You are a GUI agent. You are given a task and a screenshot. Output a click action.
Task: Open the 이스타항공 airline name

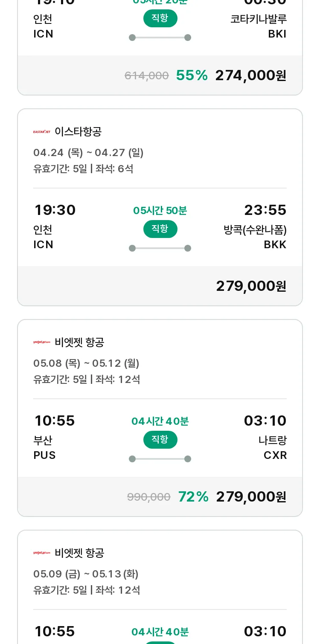coord(78,132)
